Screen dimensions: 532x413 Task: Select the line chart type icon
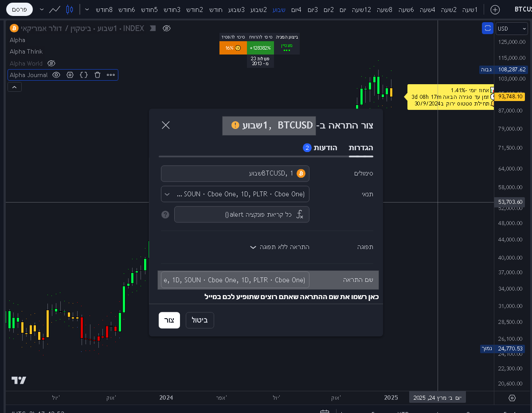click(55, 9)
